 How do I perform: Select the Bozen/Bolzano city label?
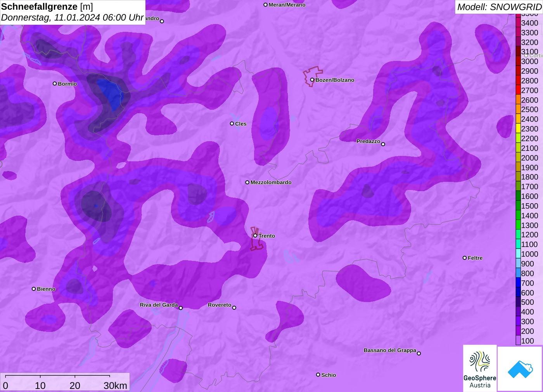[x=335, y=80]
